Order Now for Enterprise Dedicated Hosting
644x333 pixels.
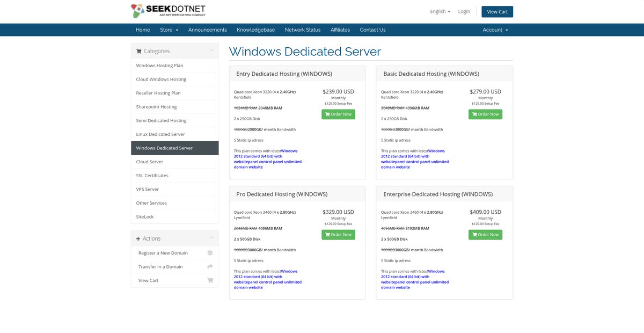coord(485,235)
